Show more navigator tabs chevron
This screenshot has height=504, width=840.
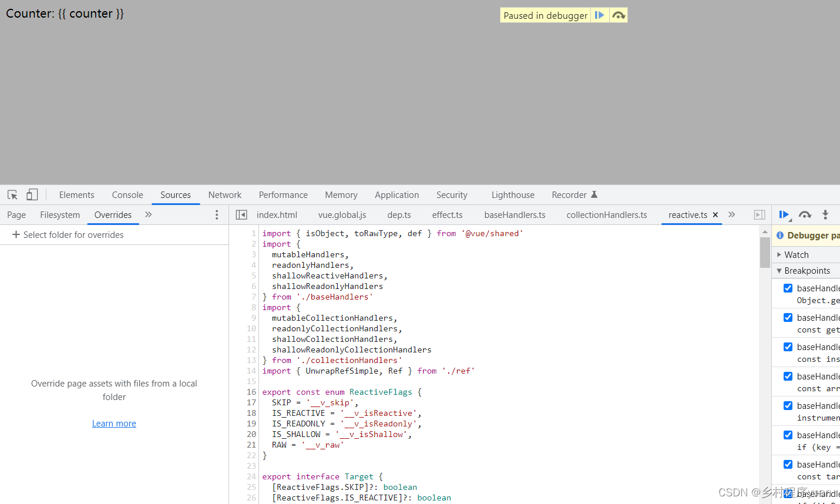149,215
